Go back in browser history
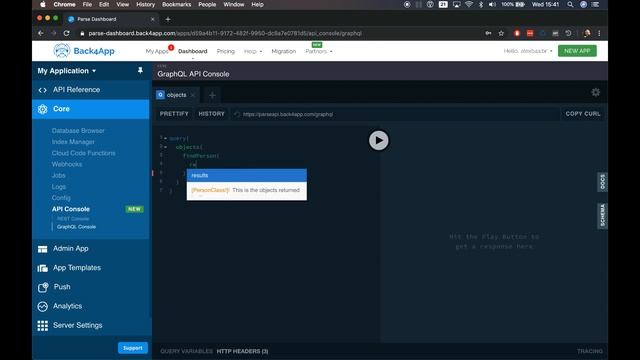The width and height of the screenshot is (640, 360). coord(40,33)
